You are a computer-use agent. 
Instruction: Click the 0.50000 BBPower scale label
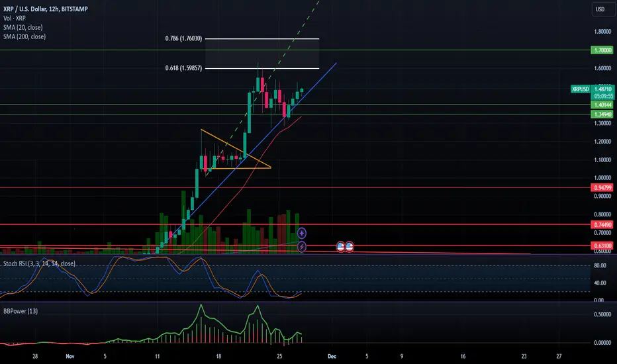coord(602,314)
